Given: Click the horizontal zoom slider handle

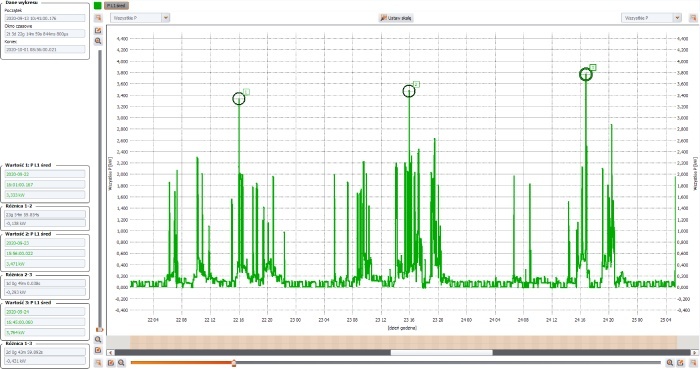Looking at the screenshot, I should tap(234, 363).
